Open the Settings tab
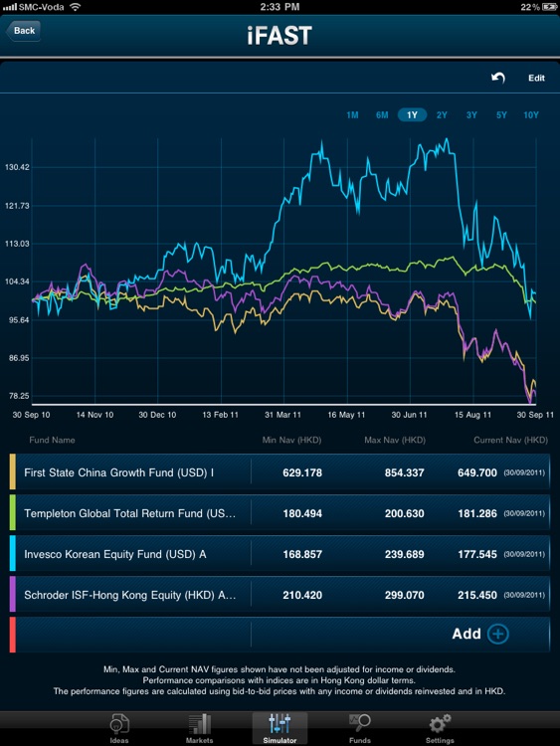 (x=440, y=728)
